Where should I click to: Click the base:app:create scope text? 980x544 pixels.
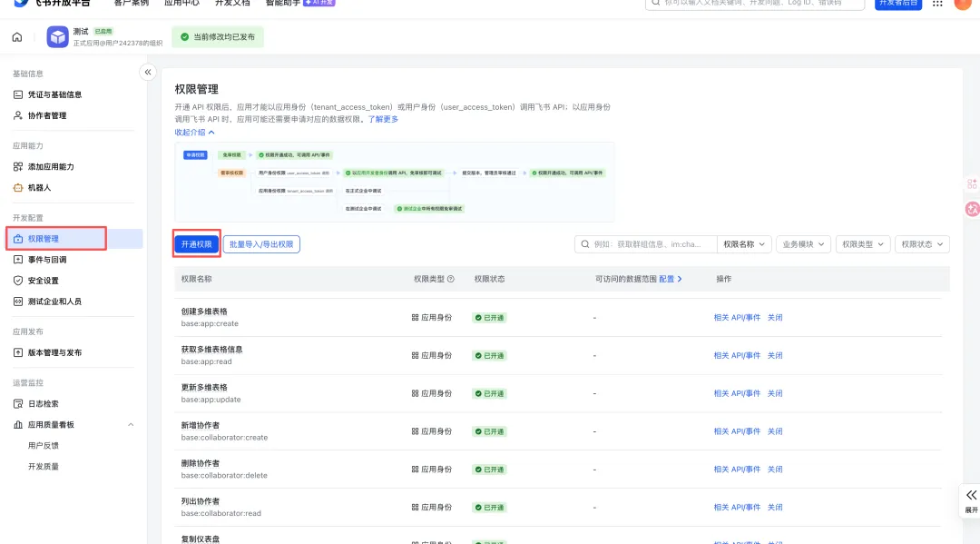point(210,324)
